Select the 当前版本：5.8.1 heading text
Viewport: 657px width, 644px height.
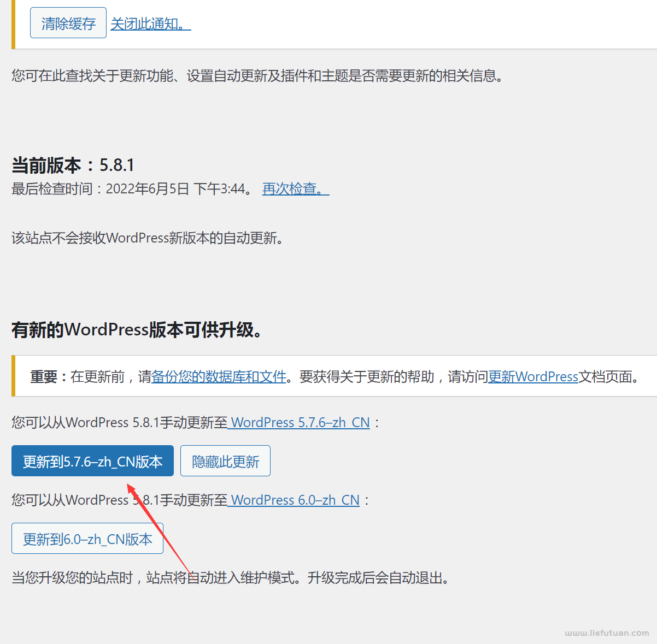click(73, 165)
